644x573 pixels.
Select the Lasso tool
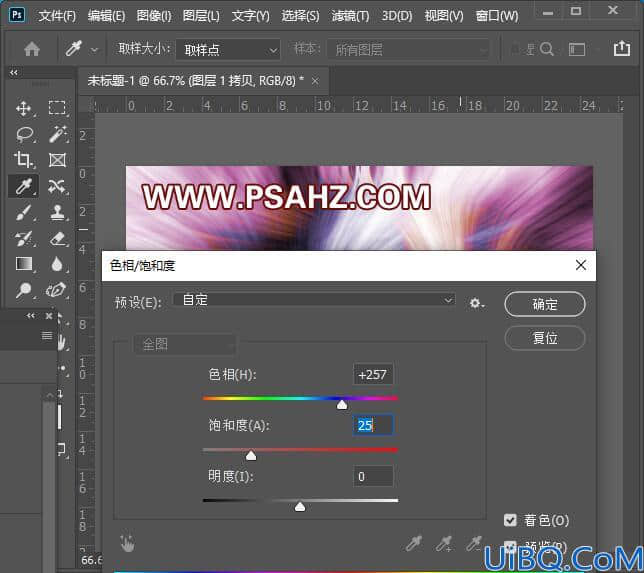point(24,134)
